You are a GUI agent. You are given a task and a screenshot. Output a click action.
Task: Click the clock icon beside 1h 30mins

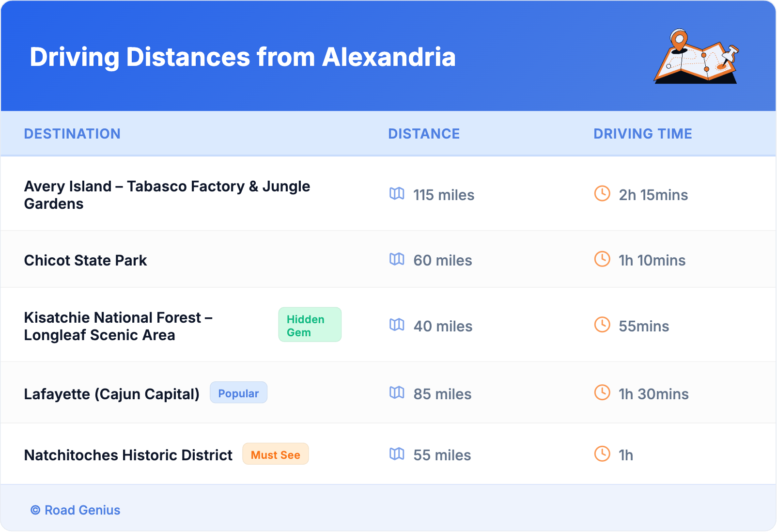pos(602,393)
